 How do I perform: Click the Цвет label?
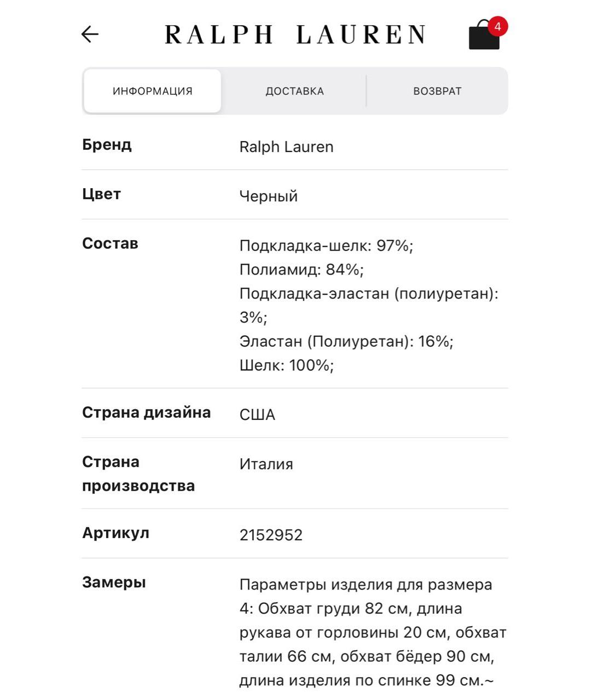point(101,194)
